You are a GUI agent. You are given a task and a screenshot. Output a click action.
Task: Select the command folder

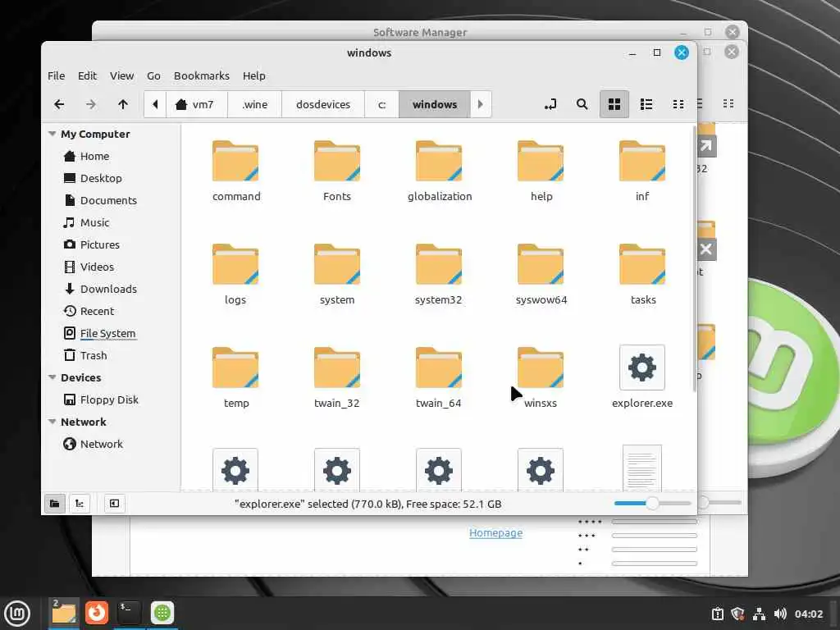[x=235, y=171]
